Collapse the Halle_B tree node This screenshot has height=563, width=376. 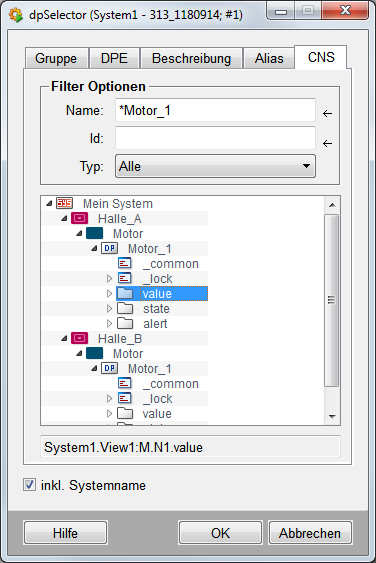tap(64, 339)
